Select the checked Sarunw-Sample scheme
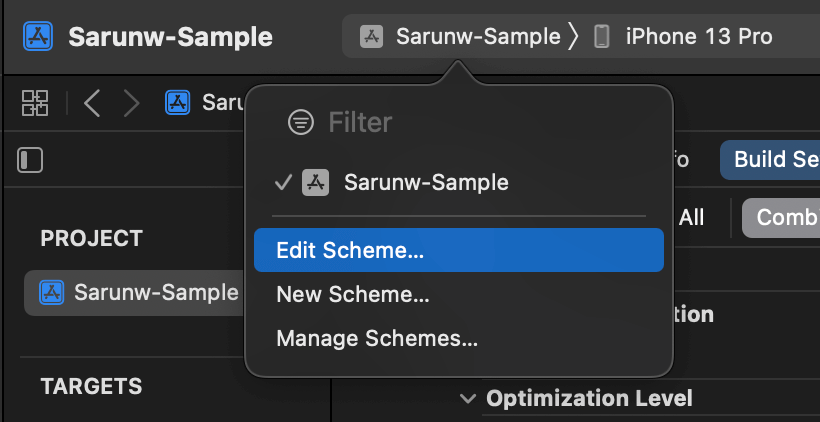This screenshot has width=820, height=422. (425, 182)
